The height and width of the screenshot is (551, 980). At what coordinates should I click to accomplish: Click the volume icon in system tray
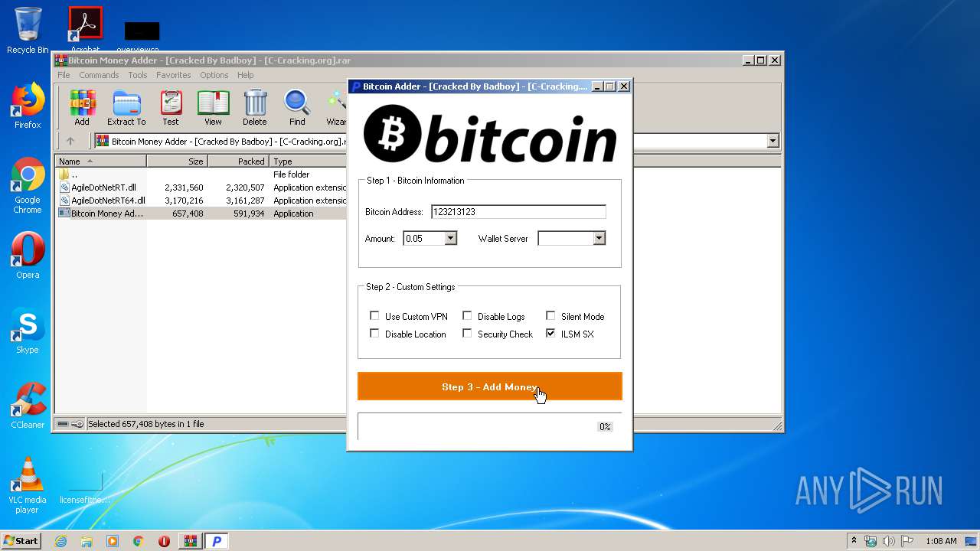tap(888, 541)
